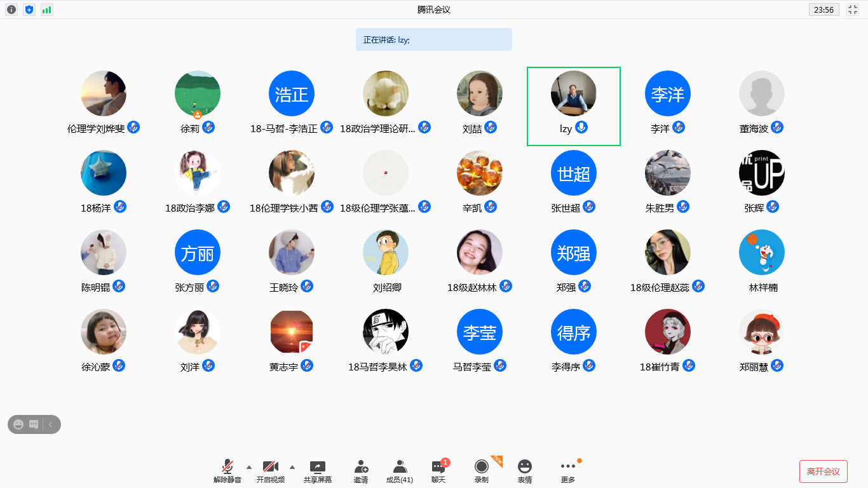This screenshot has height=488, width=868.
Task: Click the 23:56 meeting timer
Action: 824,10
